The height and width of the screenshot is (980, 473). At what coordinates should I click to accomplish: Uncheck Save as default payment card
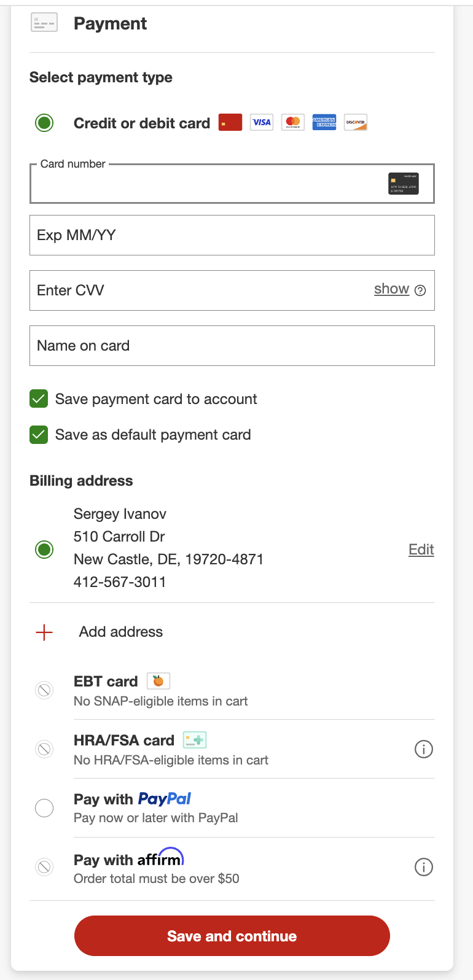[39, 435]
